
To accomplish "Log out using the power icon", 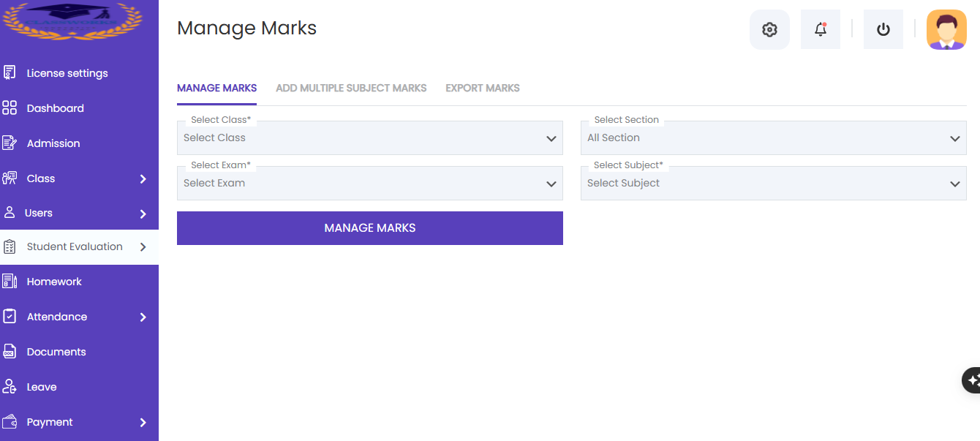I will [x=883, y=29].
